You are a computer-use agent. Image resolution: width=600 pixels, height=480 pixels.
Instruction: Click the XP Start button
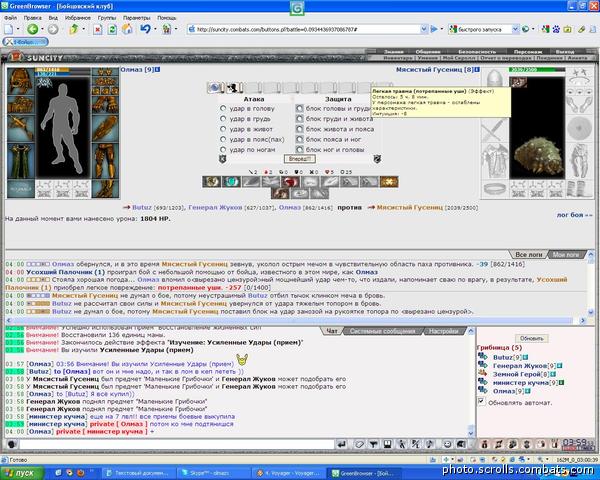point(21,473)
